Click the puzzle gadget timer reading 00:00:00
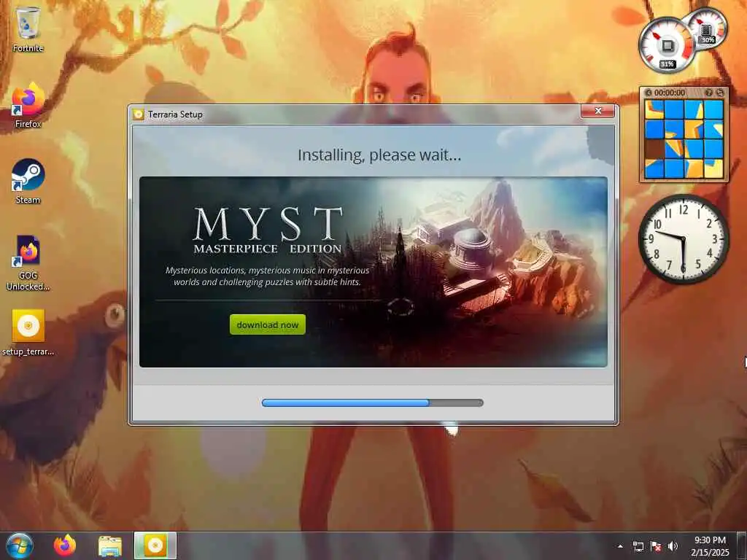Image resolution: width=747 pixels, height=560 pixels. 670,93
